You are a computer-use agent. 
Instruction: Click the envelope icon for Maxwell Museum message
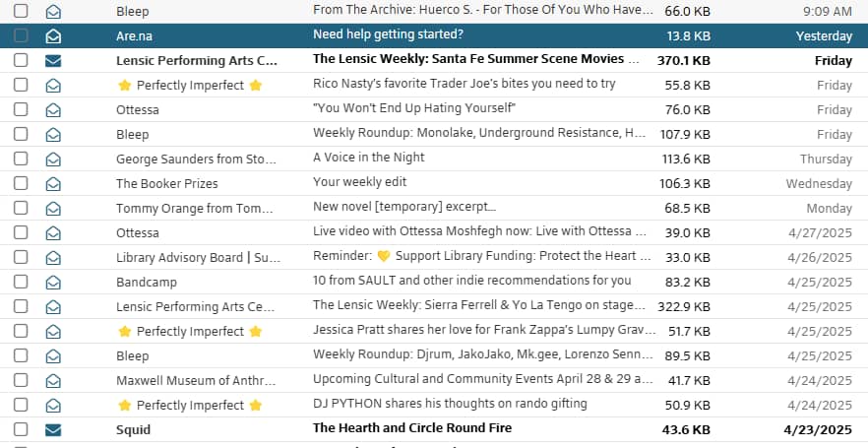53,381
